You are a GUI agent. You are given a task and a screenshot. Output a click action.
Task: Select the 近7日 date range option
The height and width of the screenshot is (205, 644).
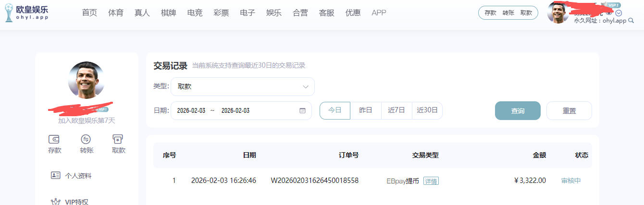tap(396, 110)
